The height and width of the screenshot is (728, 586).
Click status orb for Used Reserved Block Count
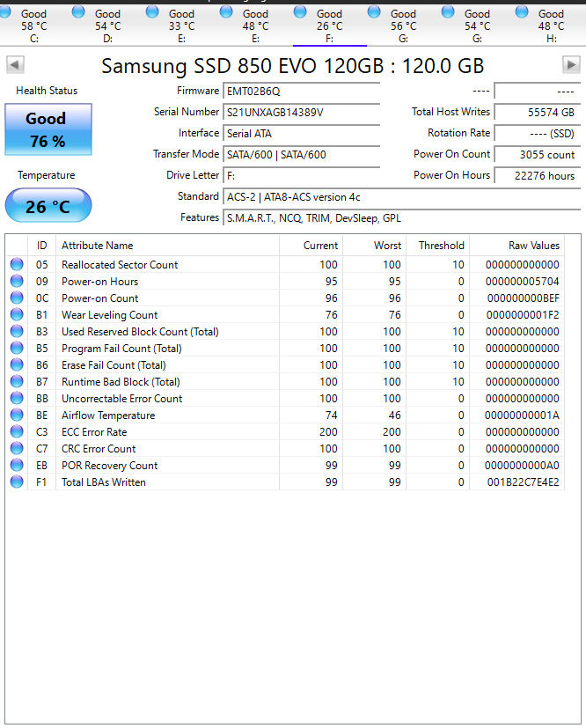17,331
